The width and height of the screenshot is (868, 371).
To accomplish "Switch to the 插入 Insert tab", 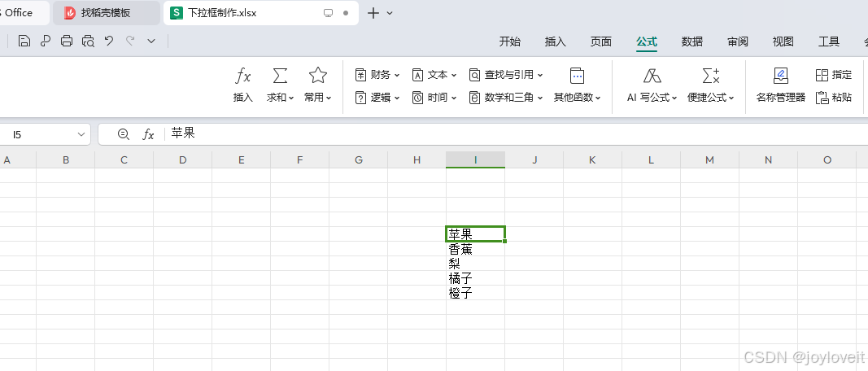I will pos(556,41).
